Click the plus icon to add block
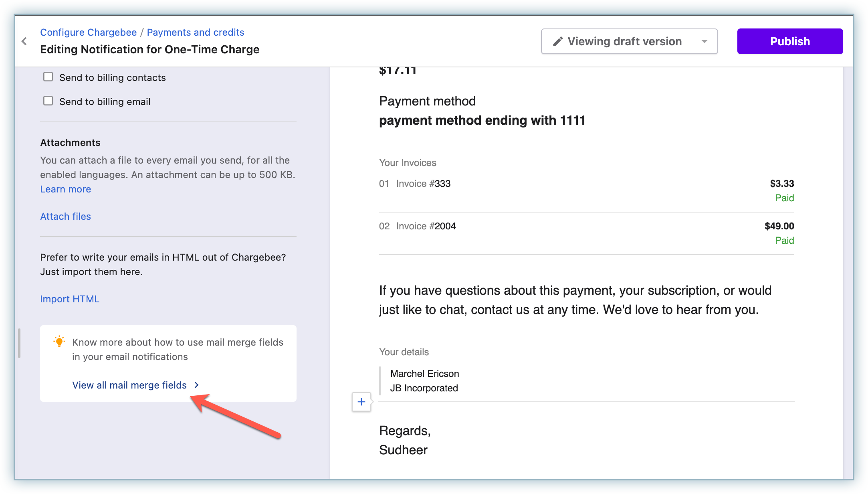 point(361,402)
